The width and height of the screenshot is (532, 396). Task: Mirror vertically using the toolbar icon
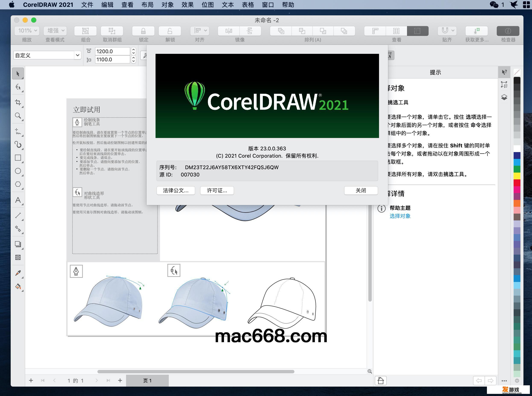click(250, 31)
